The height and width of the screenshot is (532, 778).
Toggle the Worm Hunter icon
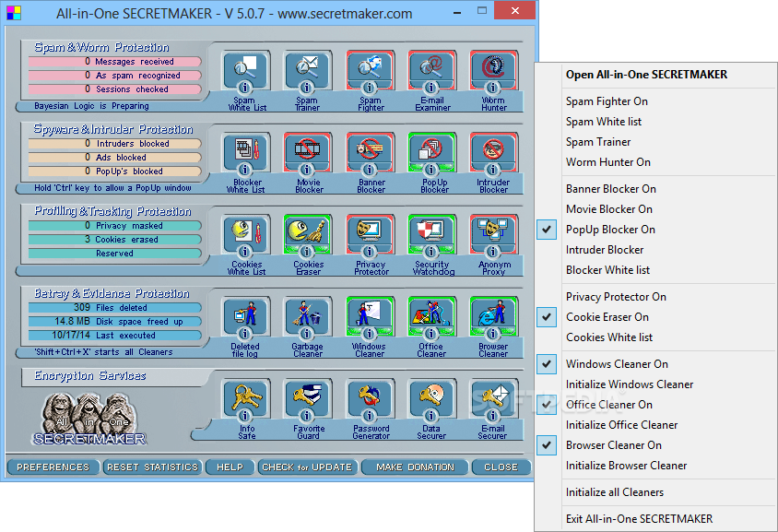point(494,71)
